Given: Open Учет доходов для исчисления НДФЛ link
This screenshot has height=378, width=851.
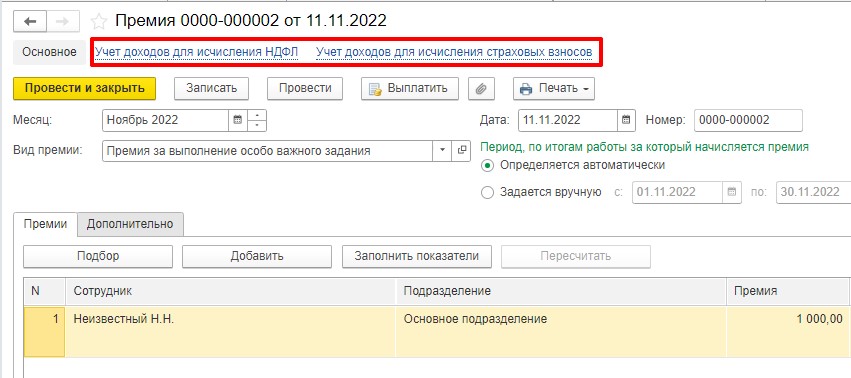Looking at the screenshot, I should pyautogui.click(x=196, y=52).
